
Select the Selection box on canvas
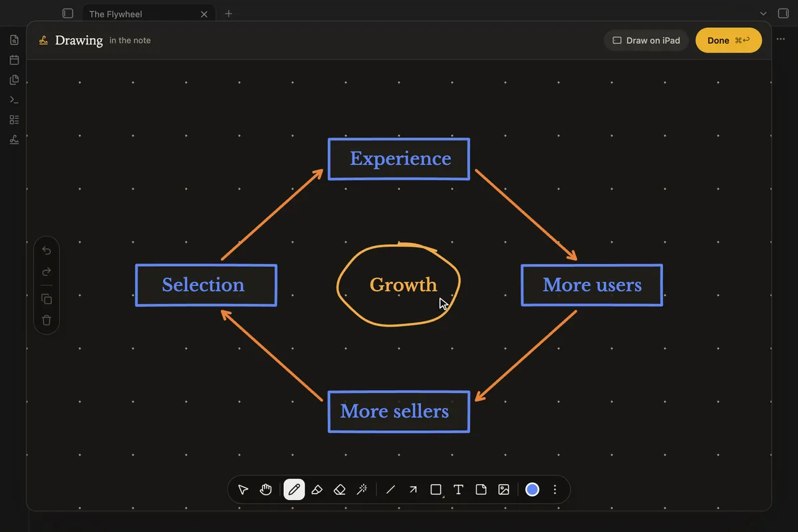coord(206,285)
